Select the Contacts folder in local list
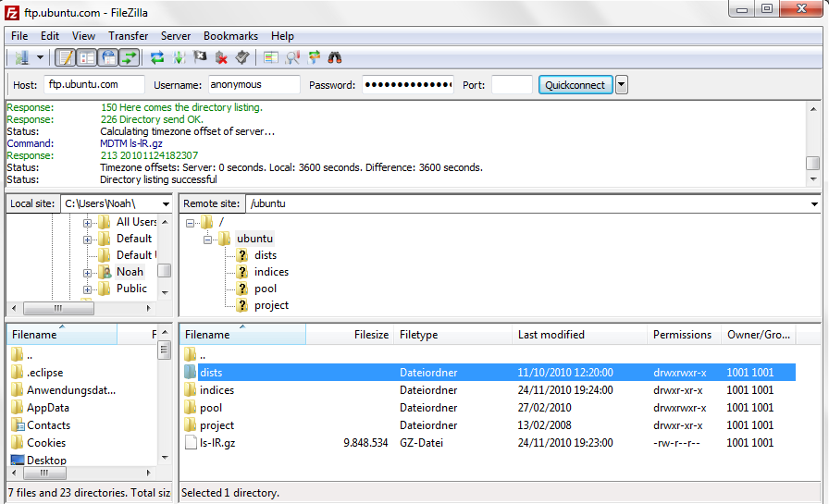The width and height of the screenshot is (829, 504). tap(48, 425)
